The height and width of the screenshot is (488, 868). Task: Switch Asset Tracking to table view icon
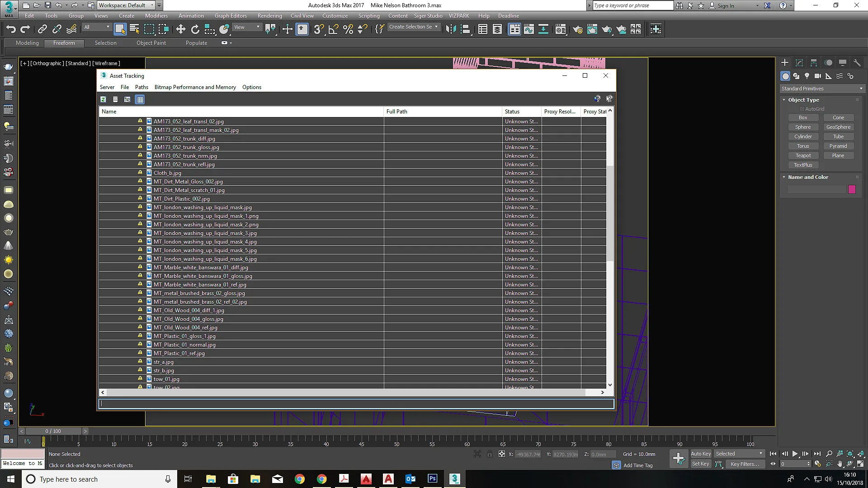click(x=140, y=99)
